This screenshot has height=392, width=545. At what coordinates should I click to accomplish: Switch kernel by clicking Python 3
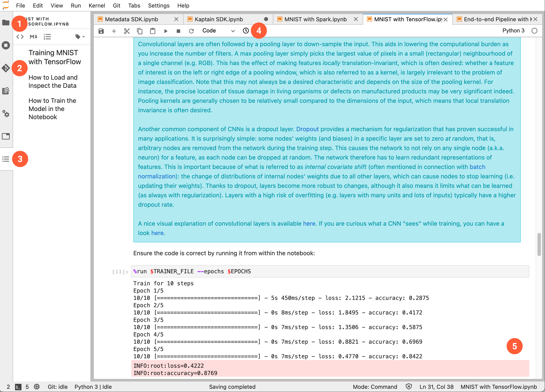pos(513,31)
